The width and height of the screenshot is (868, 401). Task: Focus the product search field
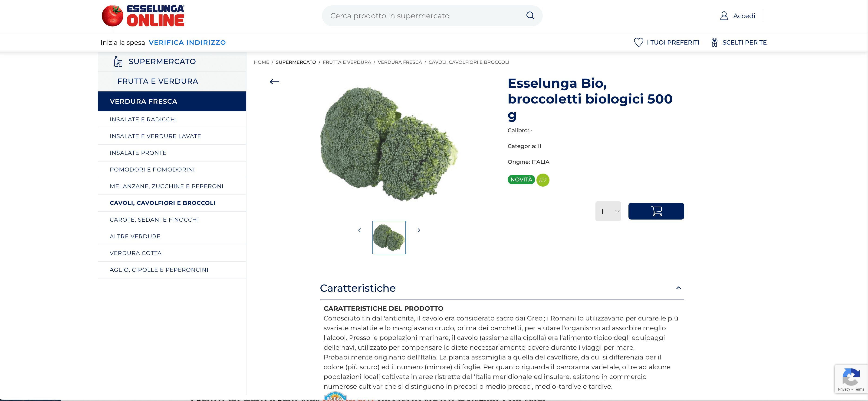click(x=421, y=16)
